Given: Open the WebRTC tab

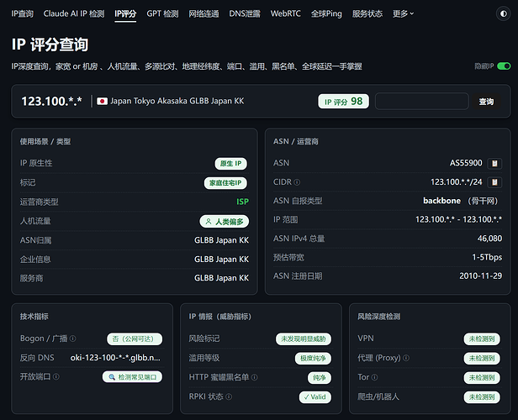Looking at the screenshot, I should 286,13.
